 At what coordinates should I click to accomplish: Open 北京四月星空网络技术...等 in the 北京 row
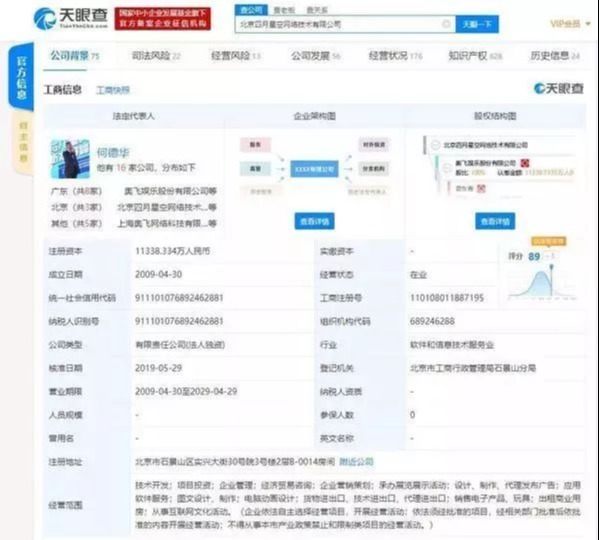[167, 207]
